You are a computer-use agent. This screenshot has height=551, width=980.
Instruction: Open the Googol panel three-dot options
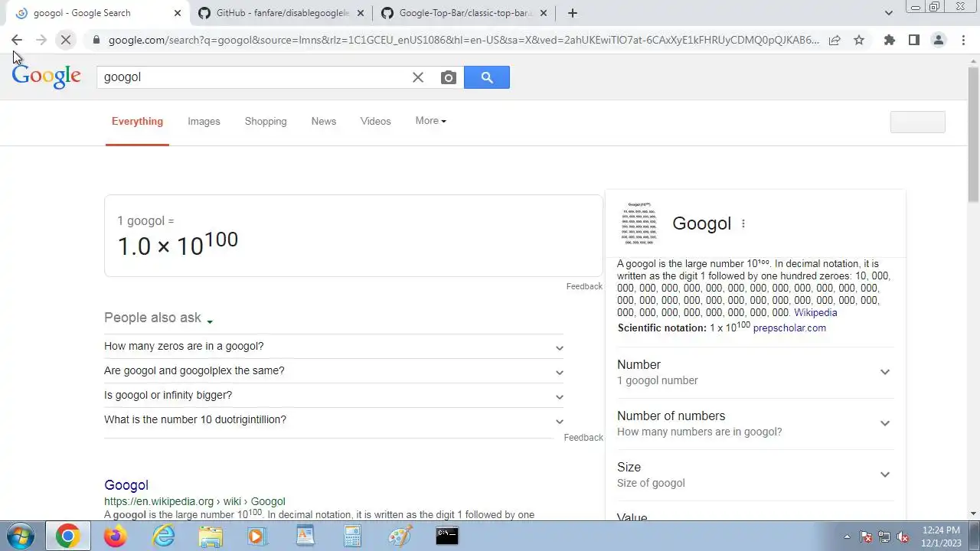click(x=743, y=223)
